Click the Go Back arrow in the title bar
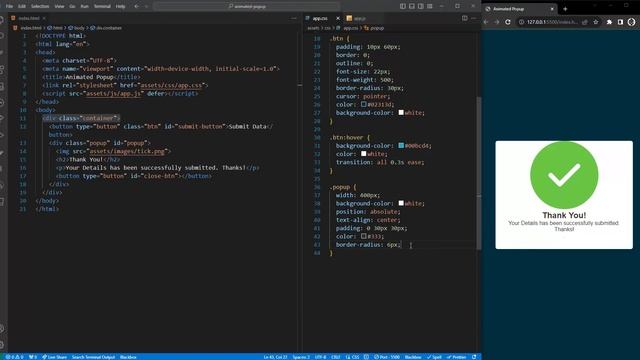This screenshot has height=360, width=640. pos(136,7)
